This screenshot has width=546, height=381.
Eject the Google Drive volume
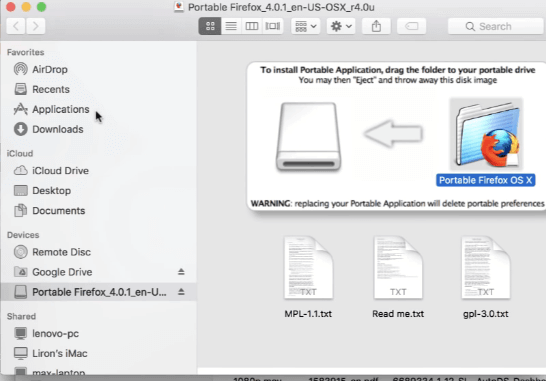[181, 272]
